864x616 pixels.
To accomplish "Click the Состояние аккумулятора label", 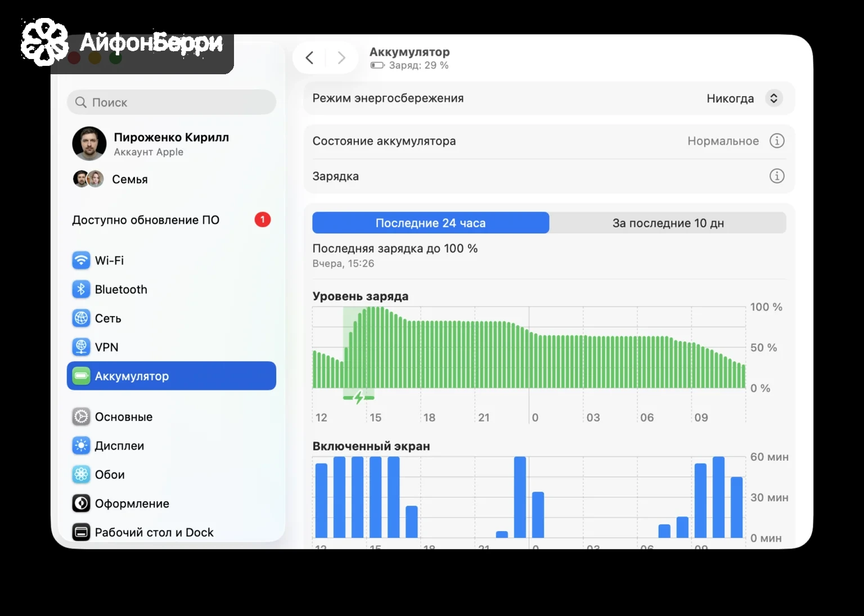I will tap(384, 141).
